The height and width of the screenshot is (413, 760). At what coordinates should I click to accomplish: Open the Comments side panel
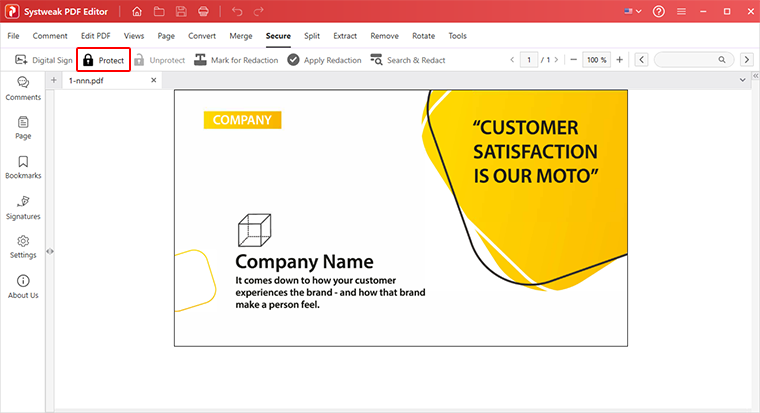(23, 89)
